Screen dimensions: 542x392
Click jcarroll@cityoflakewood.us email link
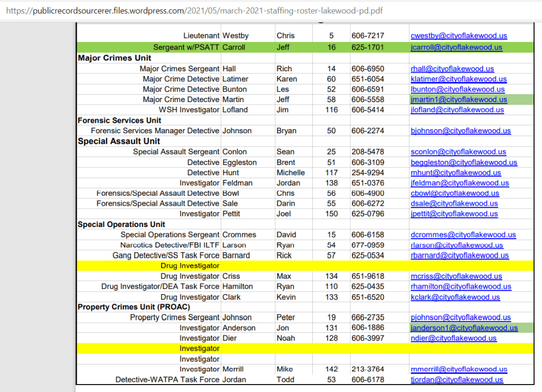[x=456, y=47]
